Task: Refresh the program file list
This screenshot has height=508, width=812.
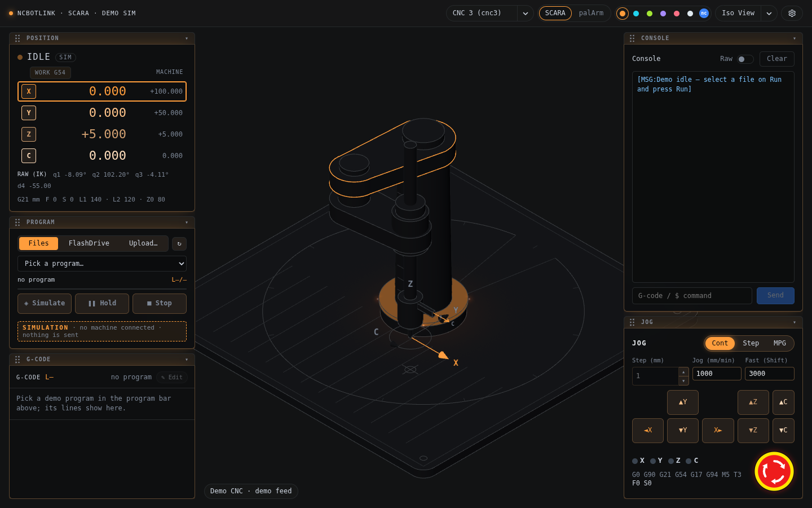Action: (179, 243)
